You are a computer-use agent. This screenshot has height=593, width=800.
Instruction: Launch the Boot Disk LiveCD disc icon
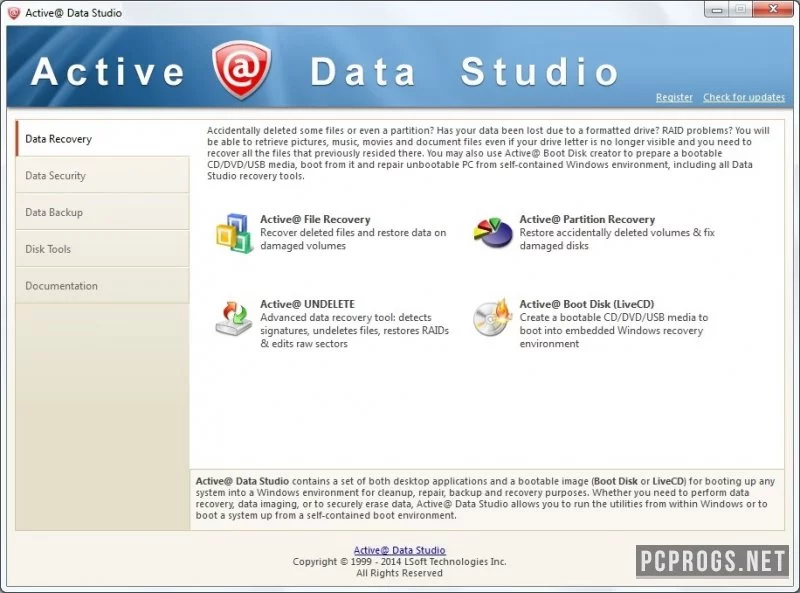[x=492, y=318]
